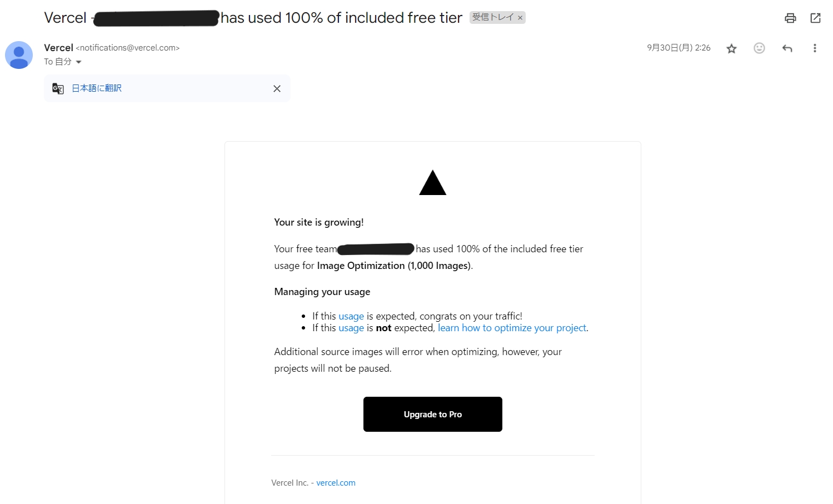Click the sender profile avatar
The height and width of the screenshot is (504, 833).
point(19,55)
